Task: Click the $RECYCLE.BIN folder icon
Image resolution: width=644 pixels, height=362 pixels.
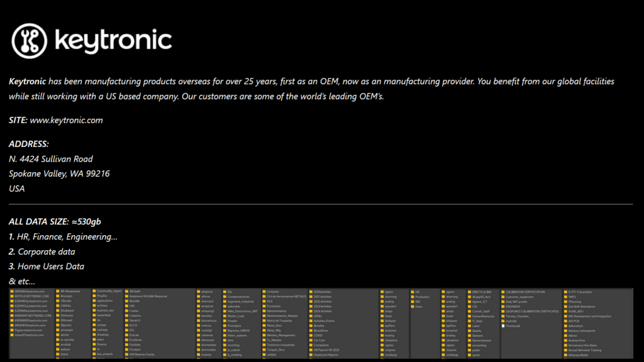Action: (x=470, y=292)
